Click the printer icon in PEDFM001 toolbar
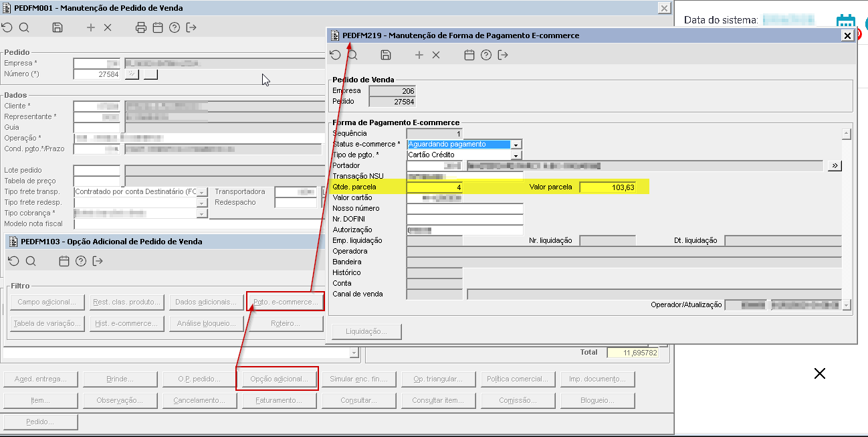This screenshot has height=437, width=868. (140, 27)
